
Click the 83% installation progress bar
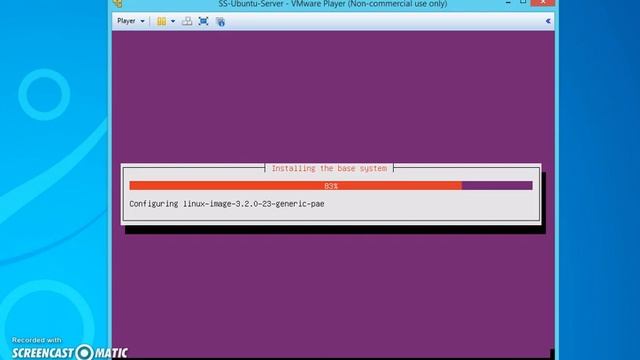pos(331,186)
